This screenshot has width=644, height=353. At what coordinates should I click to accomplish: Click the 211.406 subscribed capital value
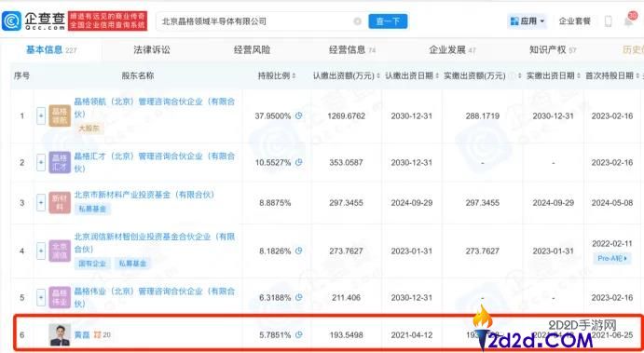pos(347,298)
